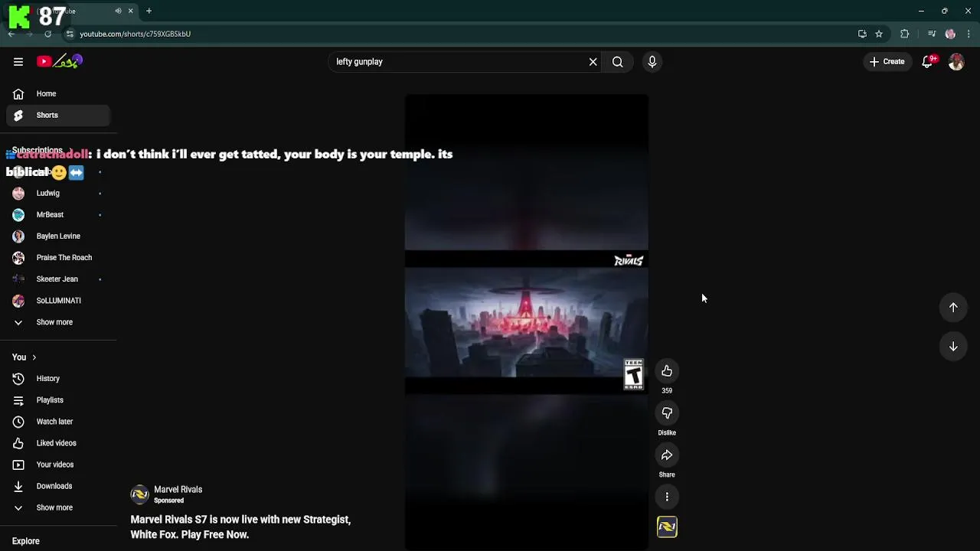This screenshot has height=551, width=980.
Task: Open Your videos in sidebar
Action: click(x=58, y=465)
